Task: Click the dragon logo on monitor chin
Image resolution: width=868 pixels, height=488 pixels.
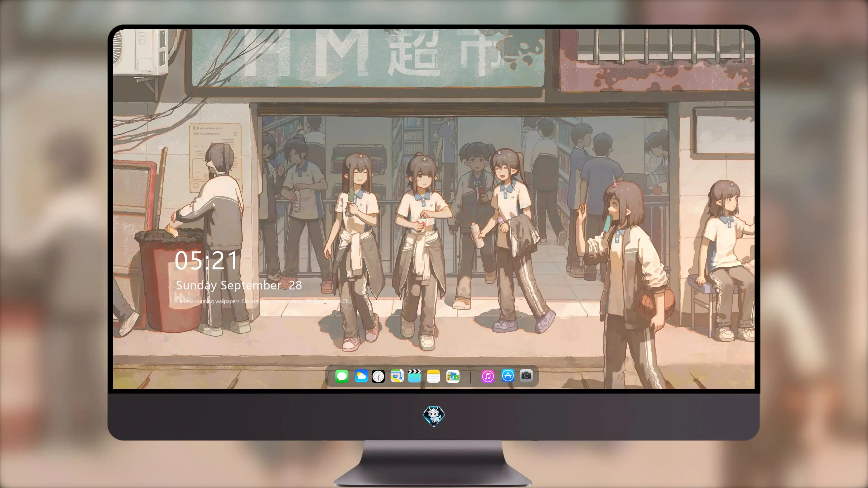Action: [x=434, y=416]
